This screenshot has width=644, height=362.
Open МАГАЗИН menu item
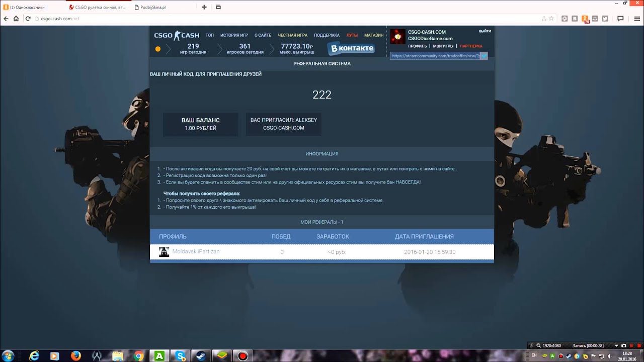[374, 35]
